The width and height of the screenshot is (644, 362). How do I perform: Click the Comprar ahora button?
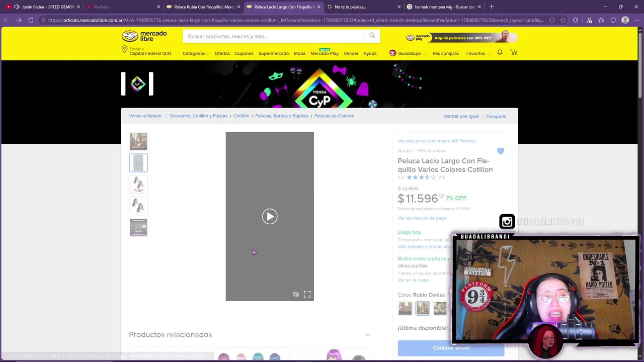[x=451, y=348]
